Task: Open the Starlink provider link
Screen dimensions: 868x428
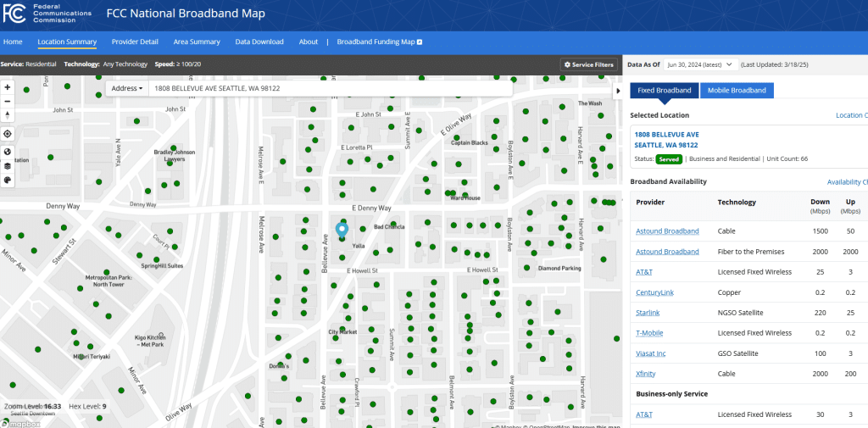Action: (648, 313)
